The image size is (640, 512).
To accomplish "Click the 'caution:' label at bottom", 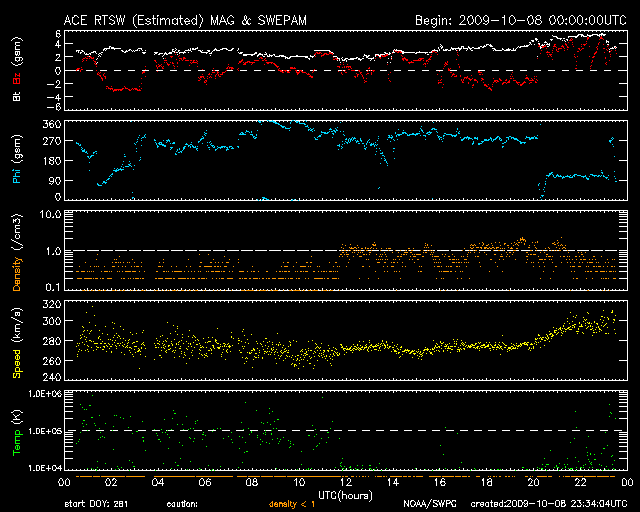I will (183, 503).
